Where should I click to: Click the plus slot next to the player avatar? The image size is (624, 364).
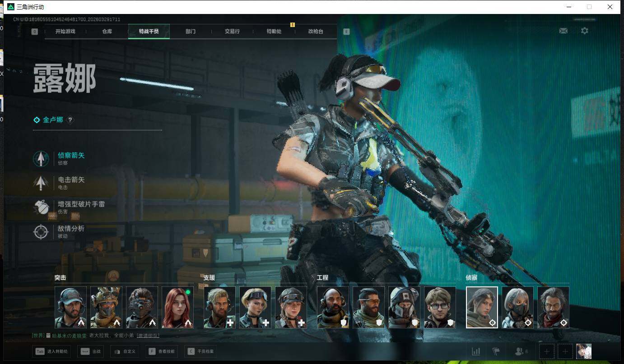(565, 351)
